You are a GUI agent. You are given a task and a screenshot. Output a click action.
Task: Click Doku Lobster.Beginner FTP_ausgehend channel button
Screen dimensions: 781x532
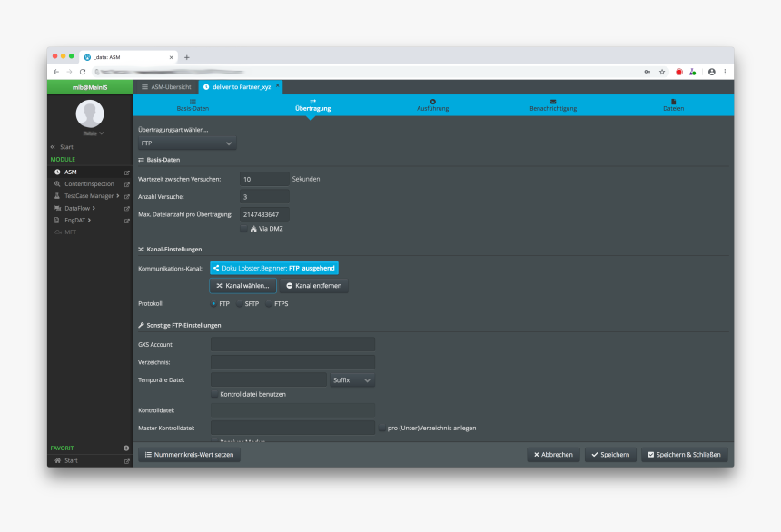(x=274, y=268)
